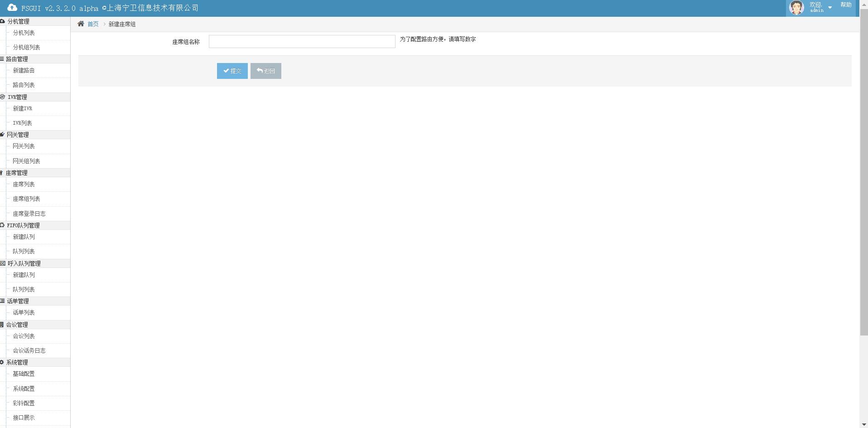Open 会议话务日志 menu item

[x=29, y=351]
